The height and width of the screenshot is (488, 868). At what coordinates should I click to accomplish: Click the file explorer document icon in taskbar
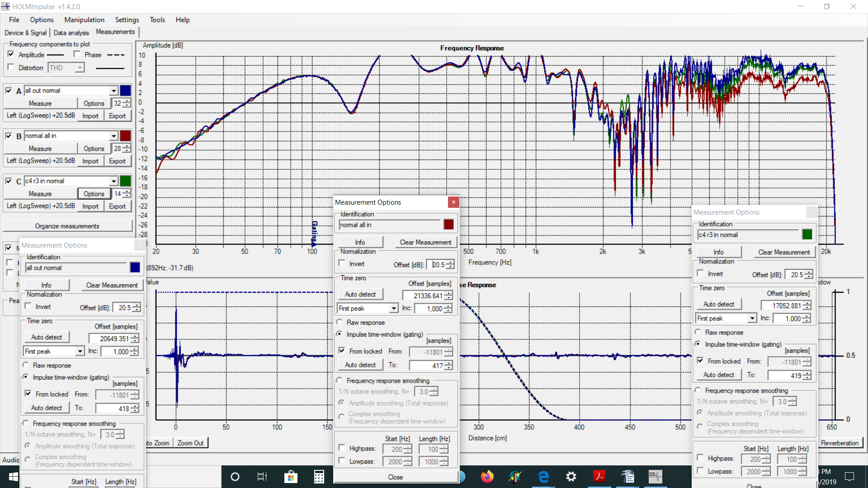627,477
